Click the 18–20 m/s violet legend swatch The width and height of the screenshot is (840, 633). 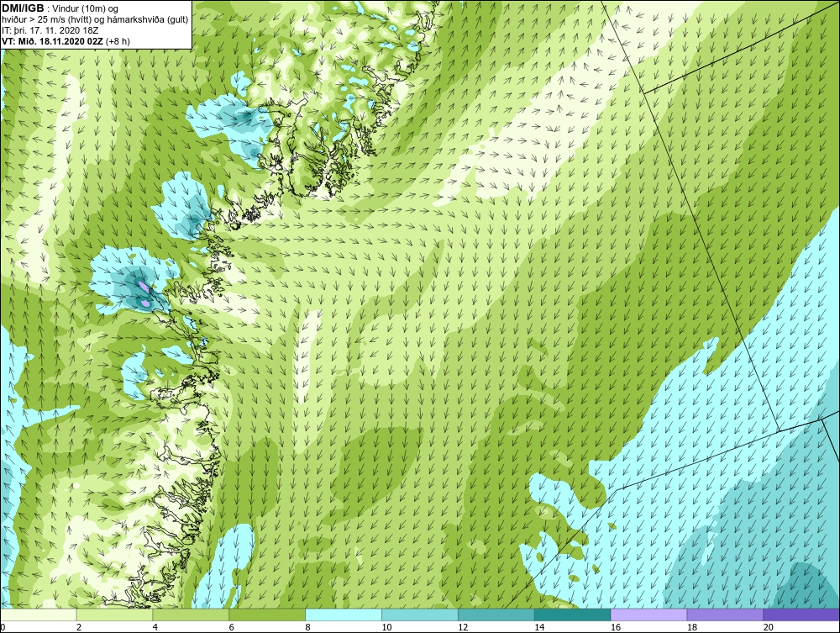click(726, 615)
